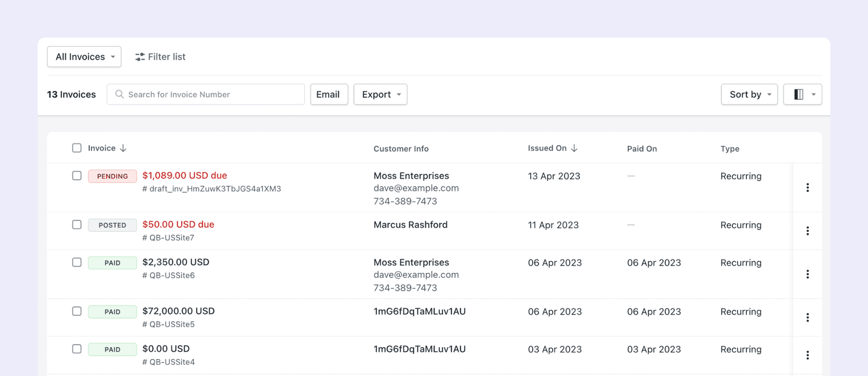Click invoice number QB-USSite5
The height and width of the screenshot is (376, 868).
pyautogui.click(x=168, y=324)
